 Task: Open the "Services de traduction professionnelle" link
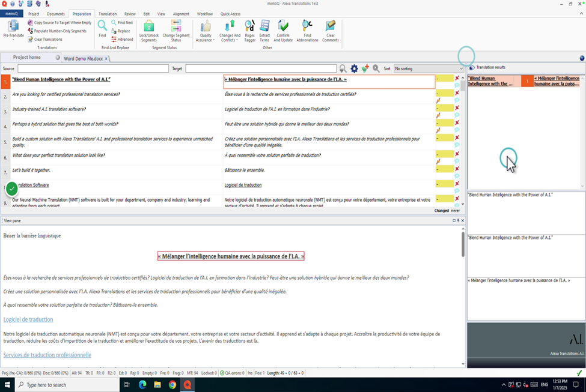pos(47,355)
